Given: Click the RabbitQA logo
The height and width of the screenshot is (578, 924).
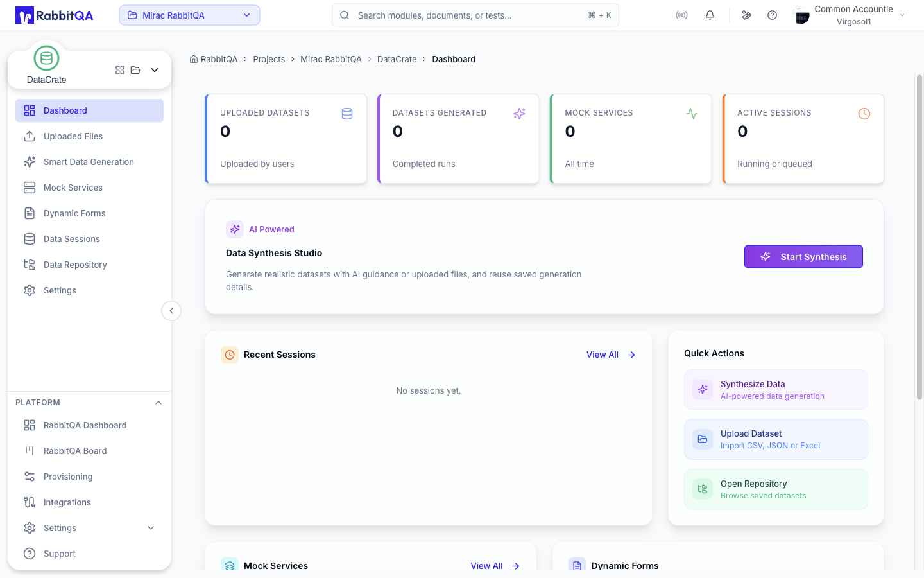Looking at the screenshot, I should coord(55,15).
